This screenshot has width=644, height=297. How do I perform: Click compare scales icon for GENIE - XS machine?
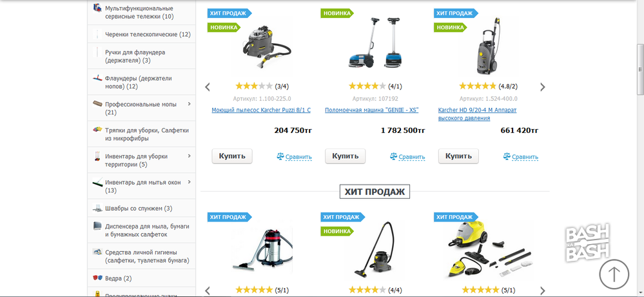tap(393, 157)
